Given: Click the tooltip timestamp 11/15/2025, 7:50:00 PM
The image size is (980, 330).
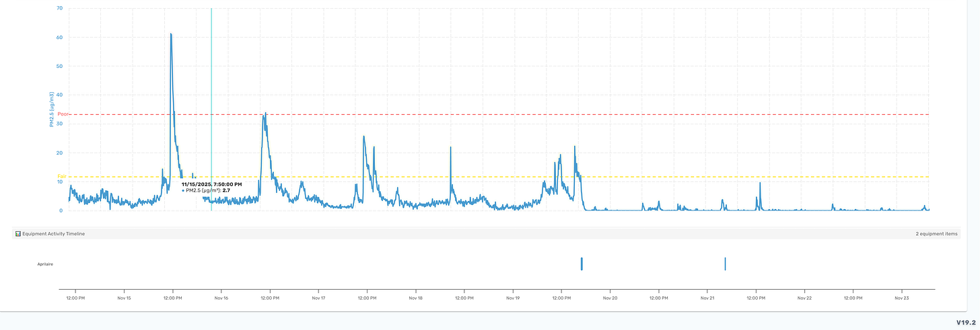Looking at the screenshot, I should click(211, 184).
